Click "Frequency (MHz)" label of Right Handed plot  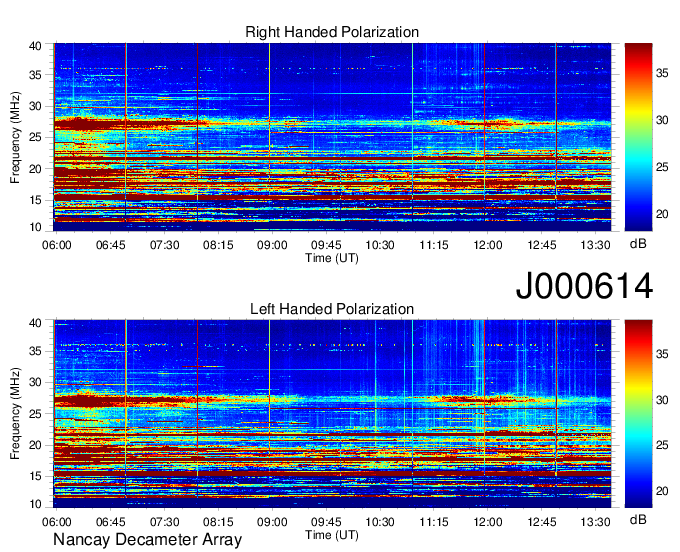pos(15,137)
